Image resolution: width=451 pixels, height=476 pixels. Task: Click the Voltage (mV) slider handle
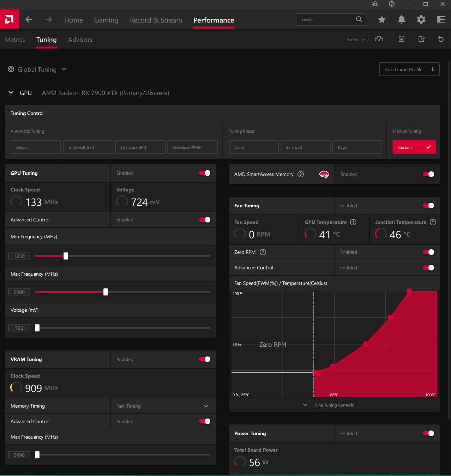(37, 328)
